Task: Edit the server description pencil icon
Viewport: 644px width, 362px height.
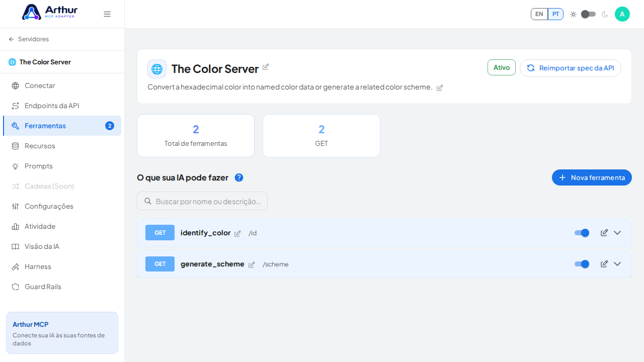Action: click(x=440, y=87)
